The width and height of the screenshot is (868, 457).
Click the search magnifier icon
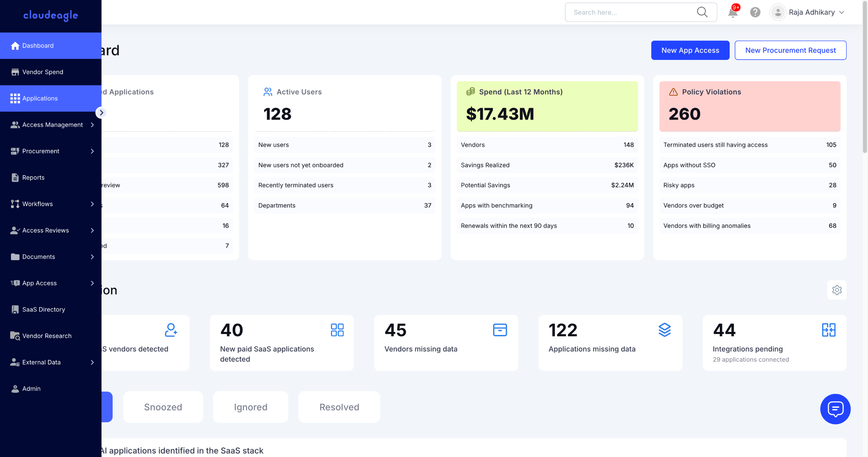click(702, 13)
